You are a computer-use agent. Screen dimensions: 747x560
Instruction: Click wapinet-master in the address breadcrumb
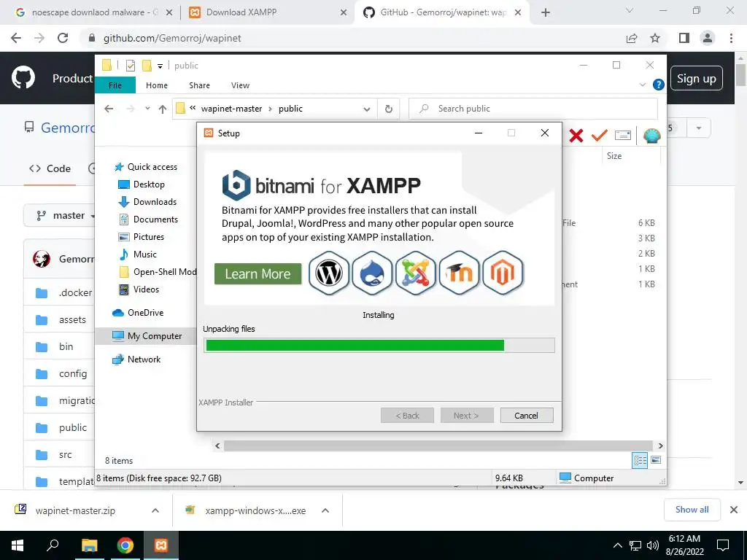click(x=231, y=109)
